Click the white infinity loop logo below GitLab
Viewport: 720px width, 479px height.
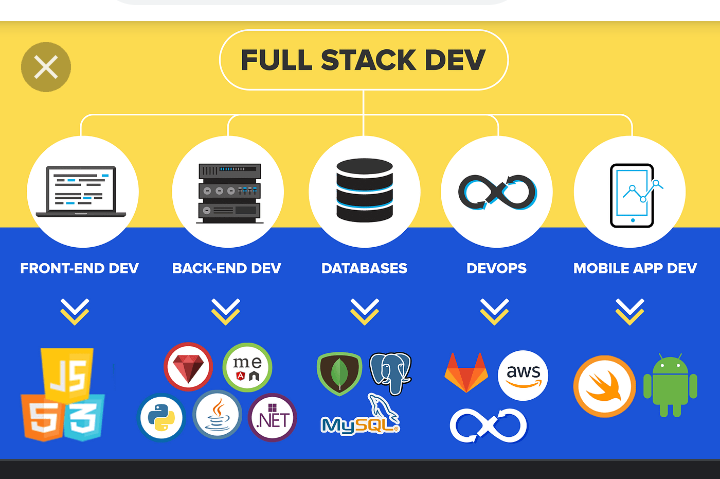[x=489, y=426]
